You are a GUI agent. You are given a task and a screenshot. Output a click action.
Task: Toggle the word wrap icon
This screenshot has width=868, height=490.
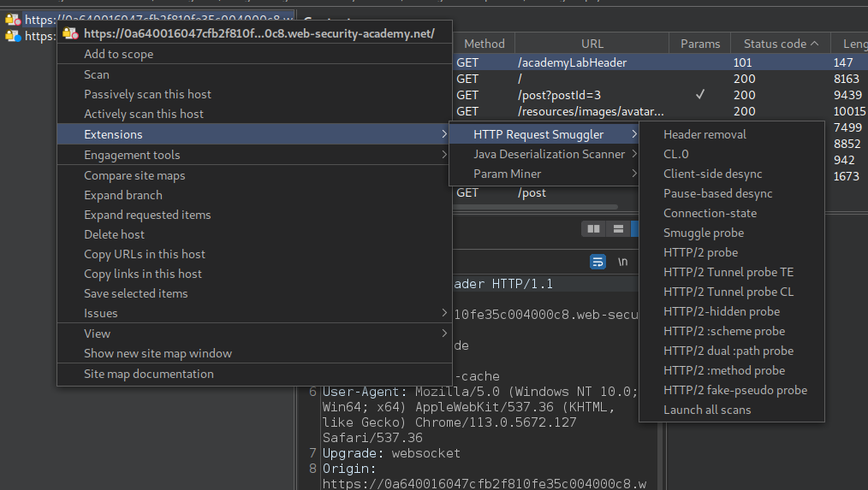(597, 262)
